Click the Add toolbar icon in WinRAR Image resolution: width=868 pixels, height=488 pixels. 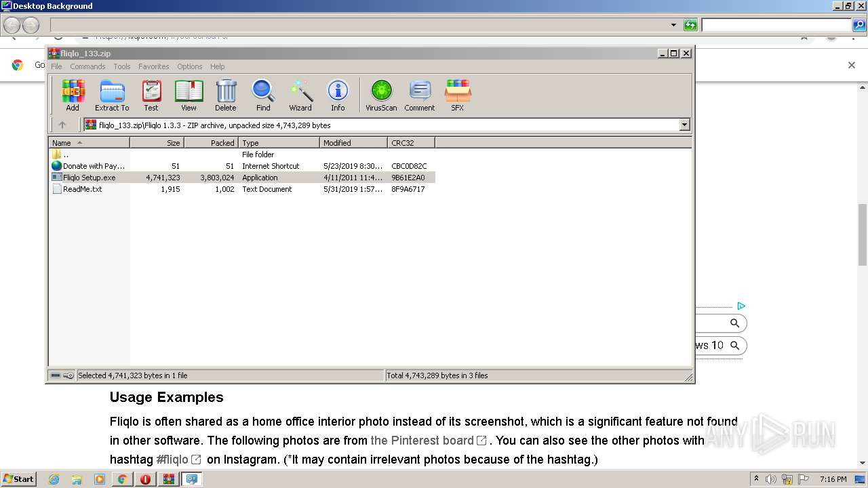[x=73, y=95]
